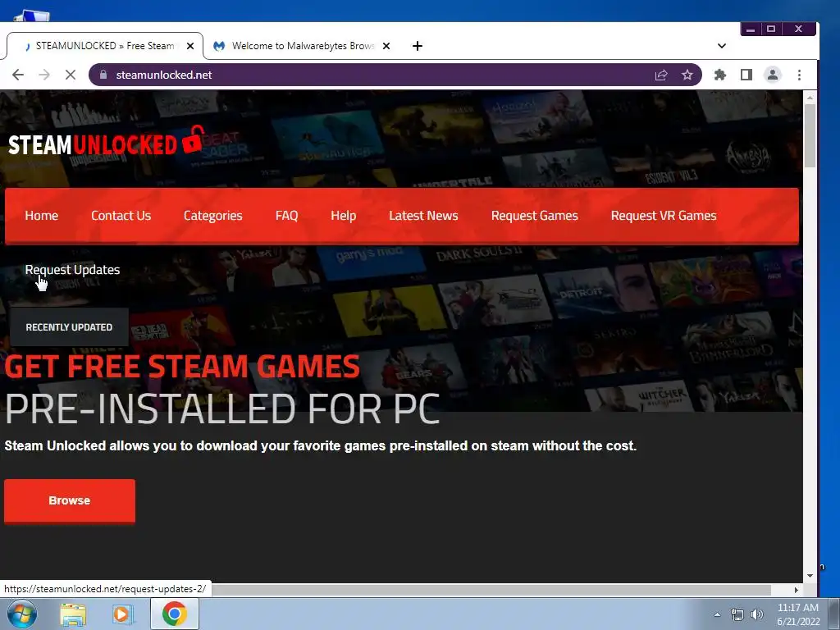Image resolution: width=840 pixels, height=630 pixels.
Task: Click the lock icon in address bar
Action: coord(103,75)
